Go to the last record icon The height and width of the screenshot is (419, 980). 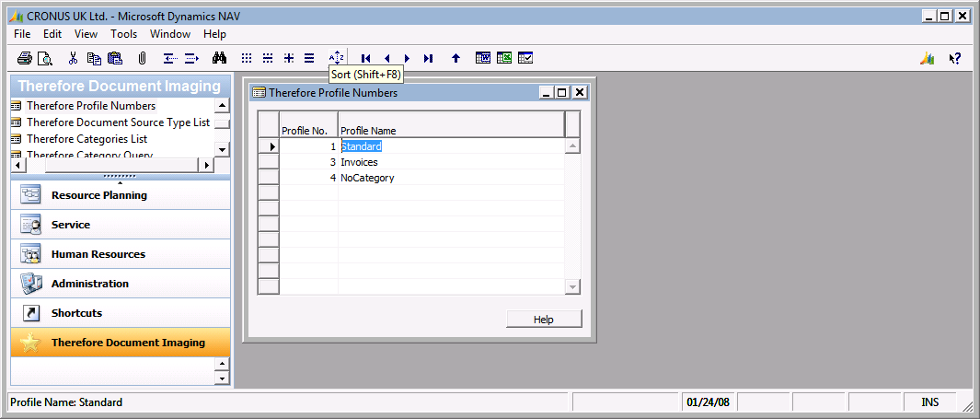coord(428,58)
